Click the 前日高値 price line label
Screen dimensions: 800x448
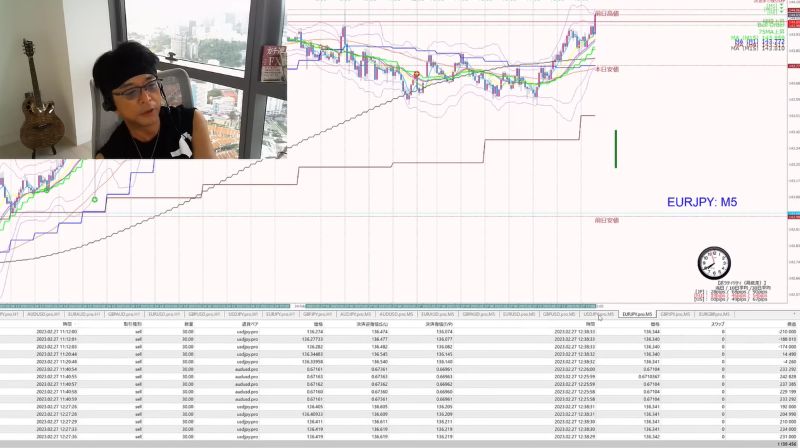pyautogui.click(x=607, y=14)
